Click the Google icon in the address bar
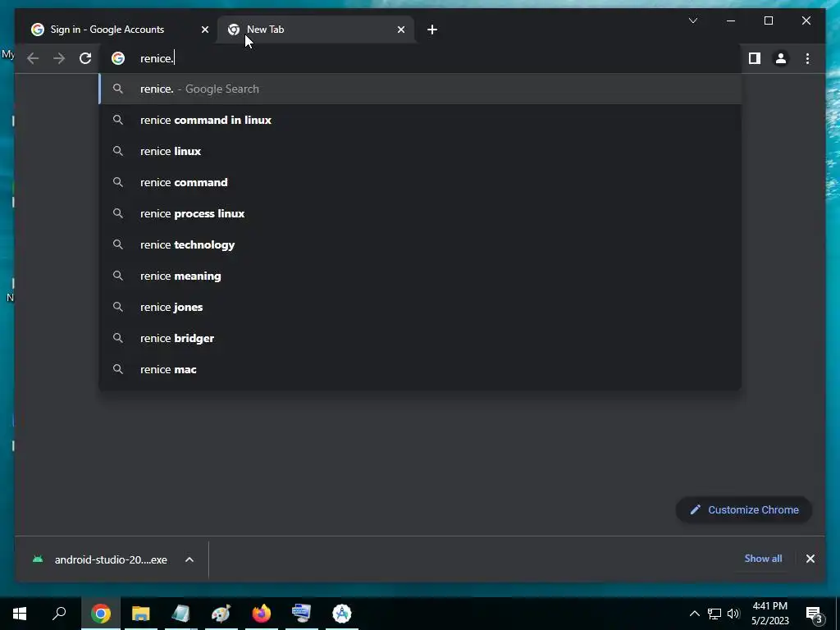Viewport: 840px width, 630px height. coord(118,58)
